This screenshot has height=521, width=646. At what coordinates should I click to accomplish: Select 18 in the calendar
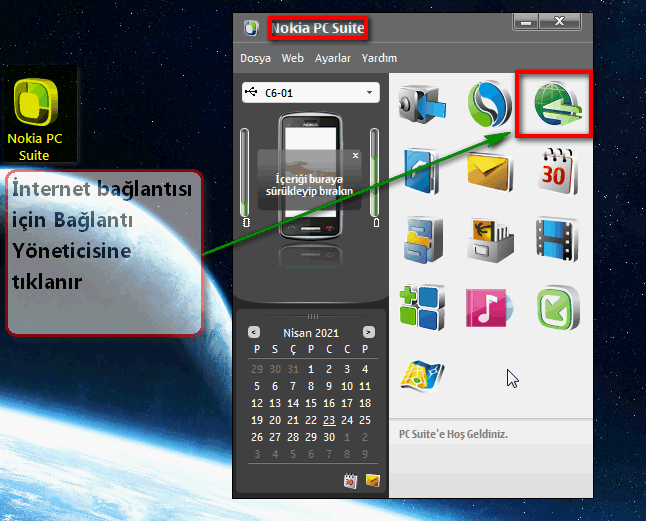point(365,403)
